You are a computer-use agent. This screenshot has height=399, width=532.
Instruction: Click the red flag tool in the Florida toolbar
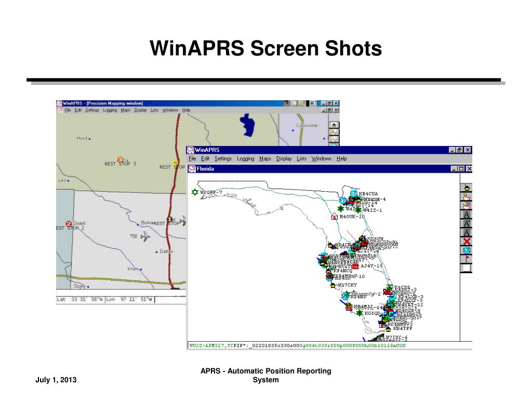[x=467, y=260]
